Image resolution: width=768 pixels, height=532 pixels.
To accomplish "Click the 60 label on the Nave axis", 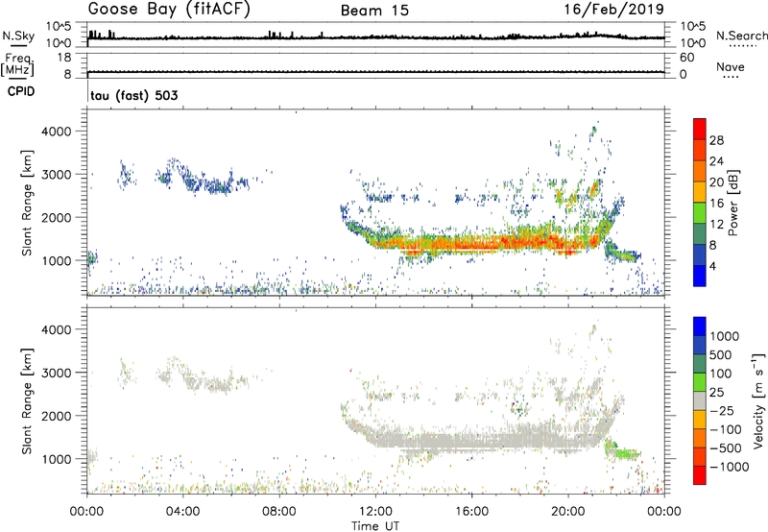I will coord(686,58).
